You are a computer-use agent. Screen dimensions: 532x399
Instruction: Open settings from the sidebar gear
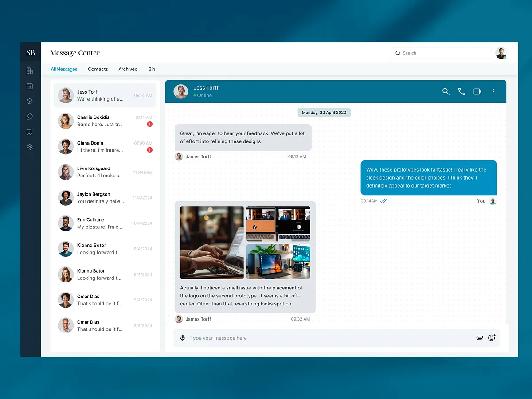pyautogui.click(x=29, y=147)
